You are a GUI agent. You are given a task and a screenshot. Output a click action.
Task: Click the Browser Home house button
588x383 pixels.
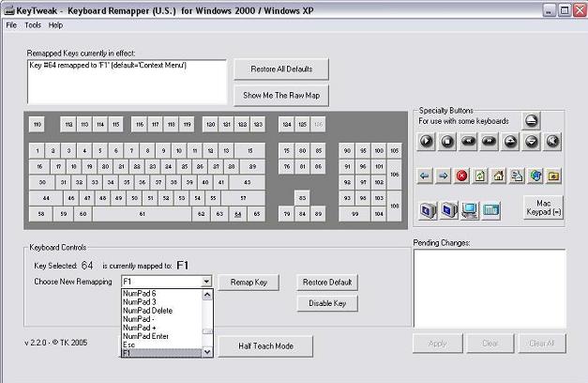pos(498,176)
